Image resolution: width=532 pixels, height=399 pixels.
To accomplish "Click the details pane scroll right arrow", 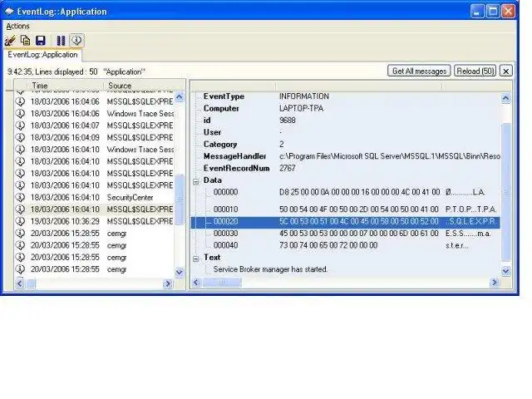I will 495,283.
